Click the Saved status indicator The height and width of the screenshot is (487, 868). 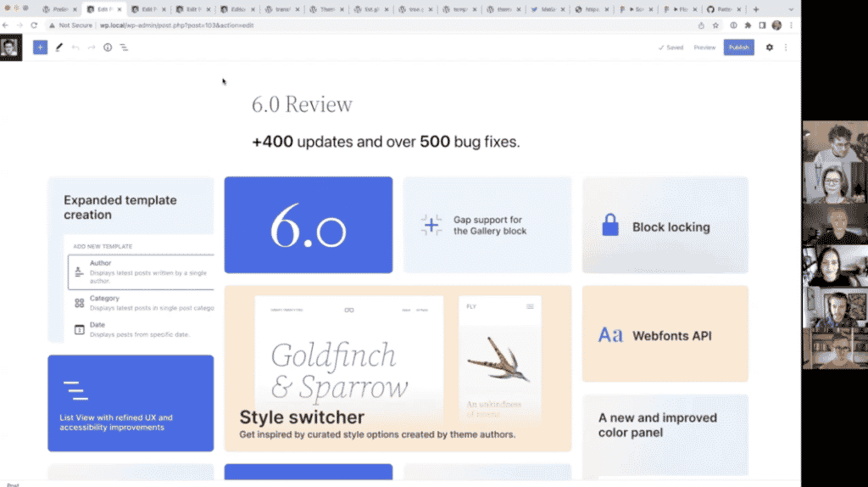pyautogui.click(x=670, y=48)
